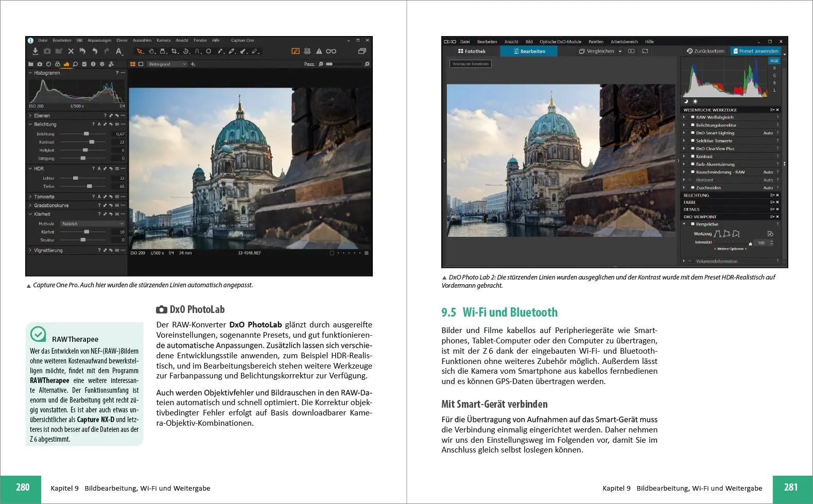Viewport: 813px width, 504px height.
Task: Click the undo arrow in Capture One toolbar
Action: (94, 51)
